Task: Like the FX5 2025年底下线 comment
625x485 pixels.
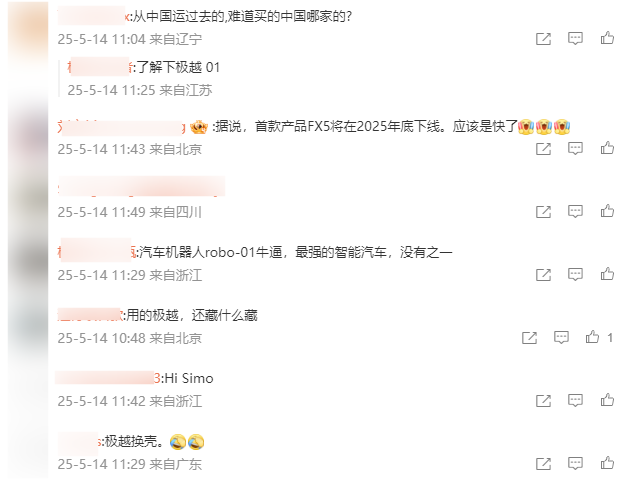Action: pyautogui.click(x=607, y=148)
